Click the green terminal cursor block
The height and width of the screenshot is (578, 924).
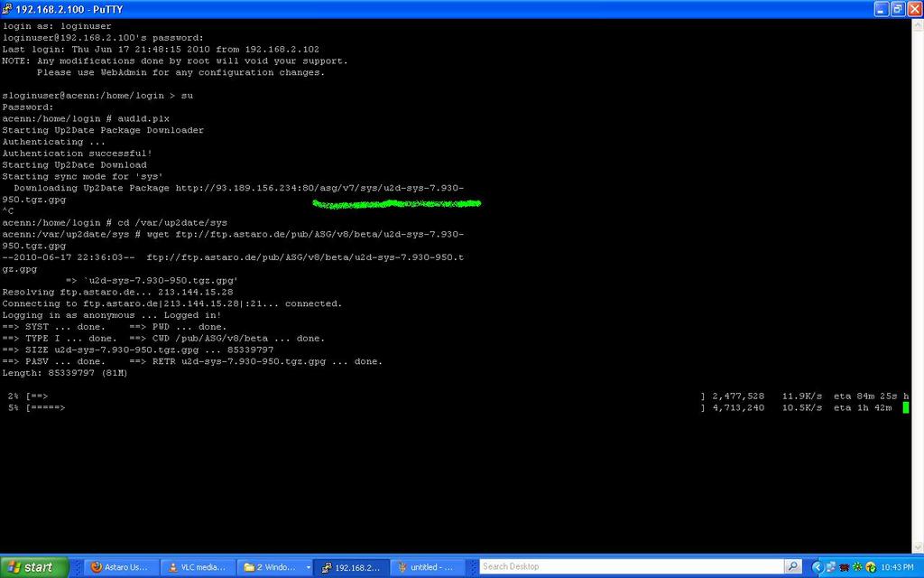906,407
